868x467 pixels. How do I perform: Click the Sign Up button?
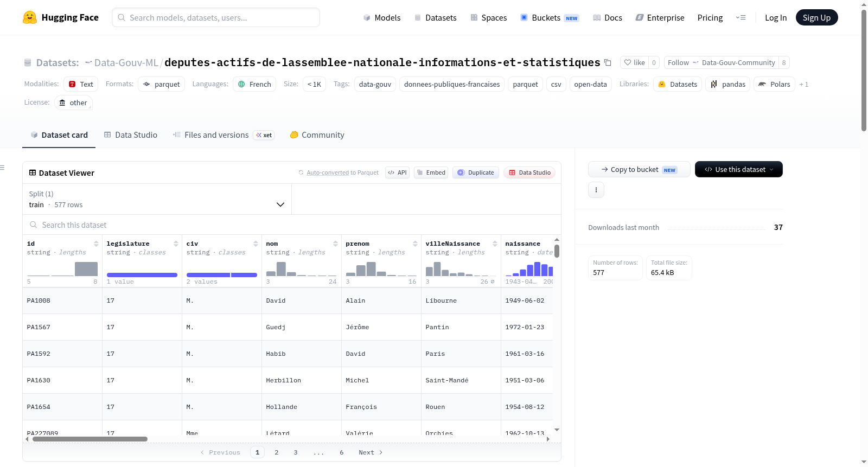(x=816, y=17)
